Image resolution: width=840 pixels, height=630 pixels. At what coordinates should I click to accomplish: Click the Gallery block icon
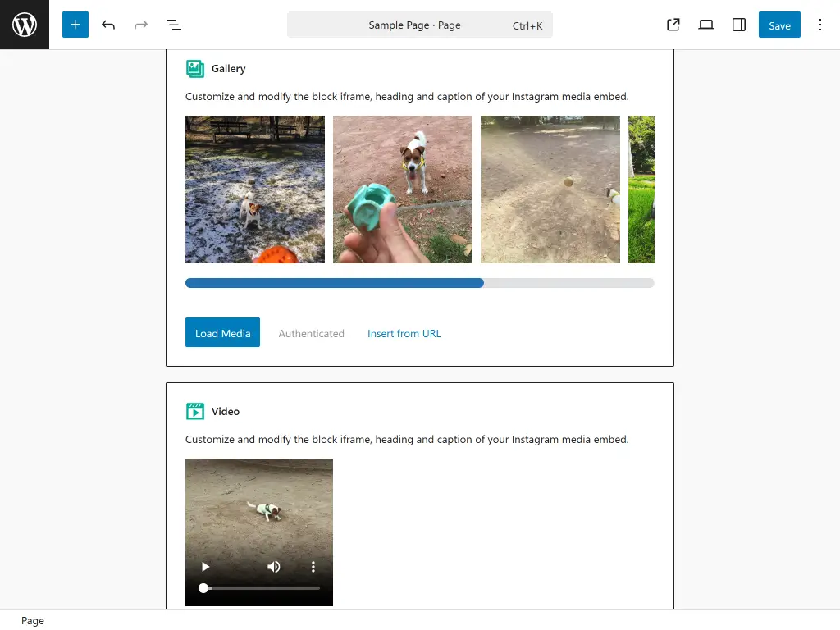click(194, 68)
